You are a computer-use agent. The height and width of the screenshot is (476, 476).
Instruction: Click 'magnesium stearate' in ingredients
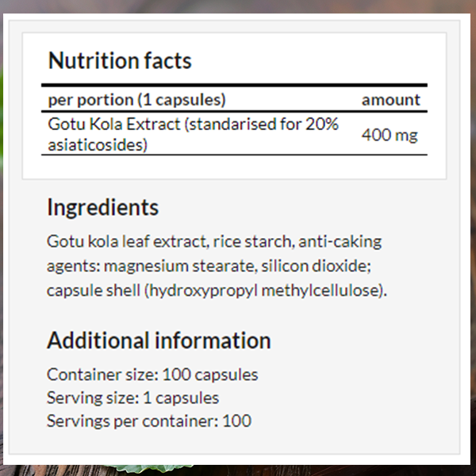tap(180, 267)
